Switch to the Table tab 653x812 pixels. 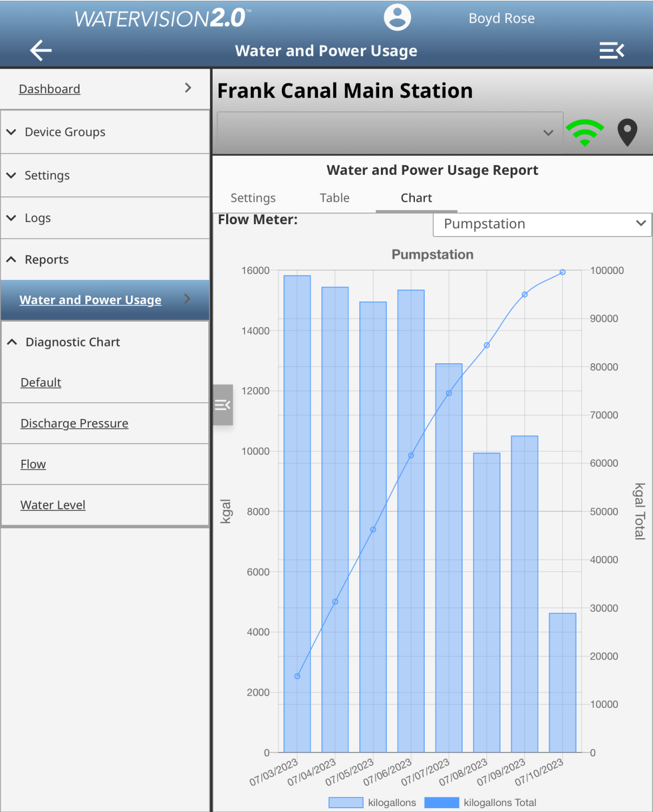pos(334,198)
